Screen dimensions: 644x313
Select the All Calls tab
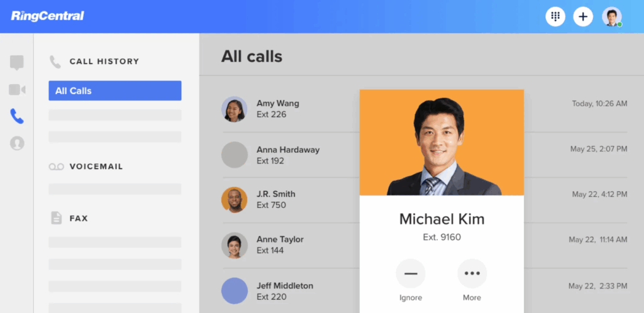click(x=114, y=91)
